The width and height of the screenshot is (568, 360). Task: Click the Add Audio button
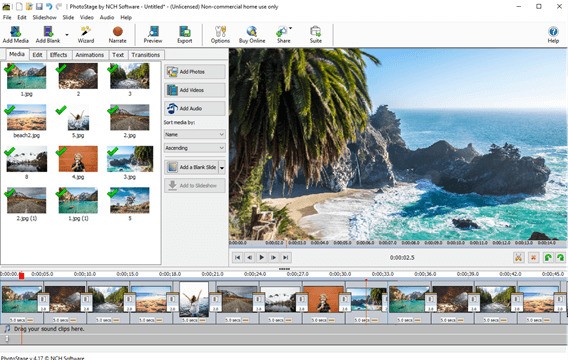(x=195, y=108)
